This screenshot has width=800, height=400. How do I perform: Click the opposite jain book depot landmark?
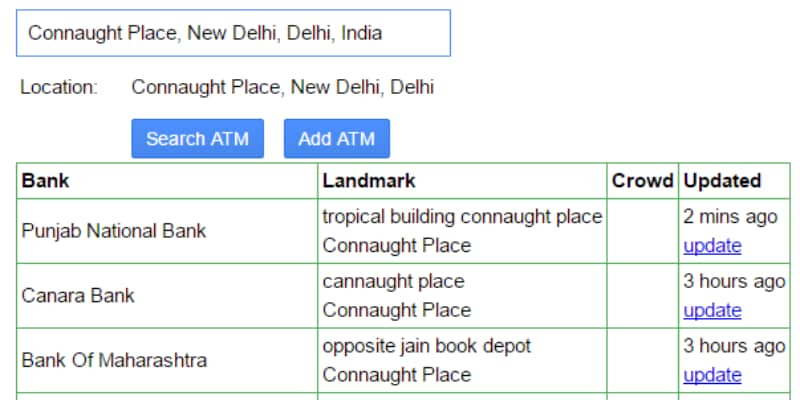427,346
